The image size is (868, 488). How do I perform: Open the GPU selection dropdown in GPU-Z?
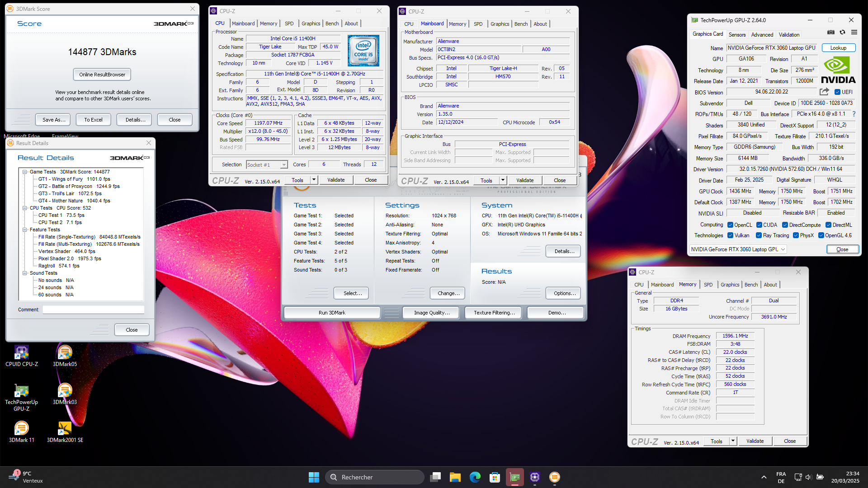[x=738, y=249]
